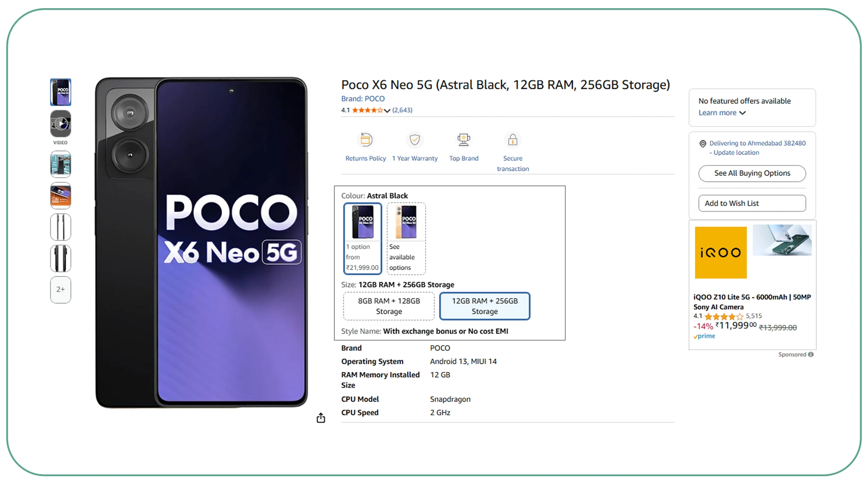Open the 2,643 ratings link
This screenshot has height=484, width=868.
pos(402,110)
